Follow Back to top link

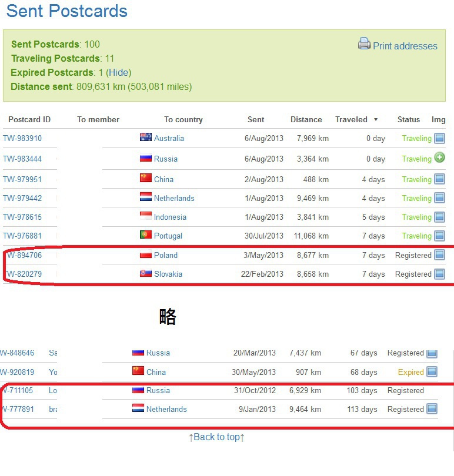216,437
